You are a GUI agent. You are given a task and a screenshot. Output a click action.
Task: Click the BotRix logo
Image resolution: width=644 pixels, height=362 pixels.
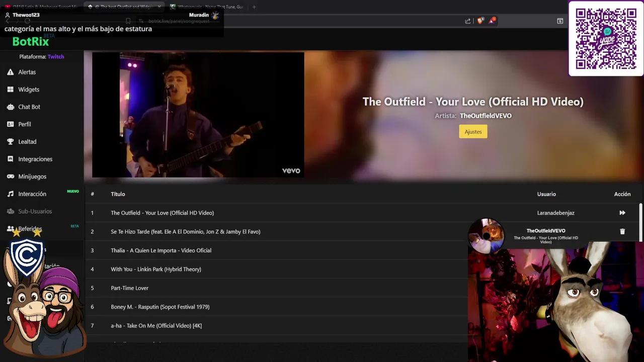tap(31, 42)
